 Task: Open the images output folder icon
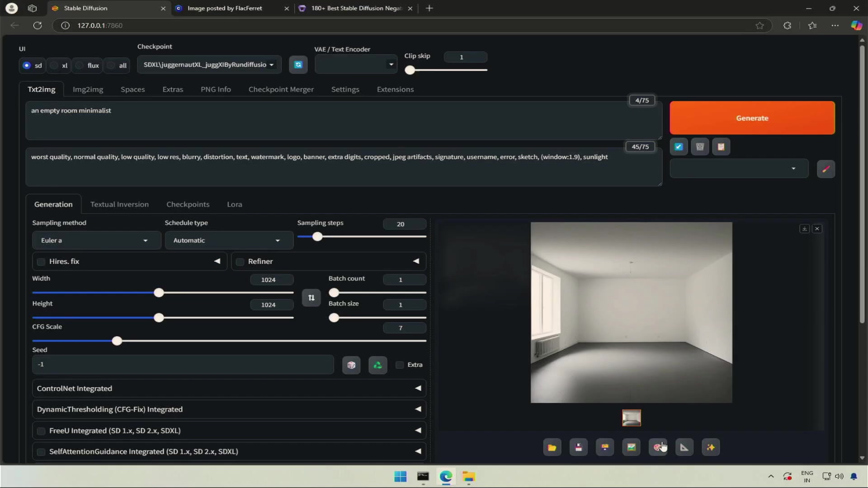[x=552, y=447]
